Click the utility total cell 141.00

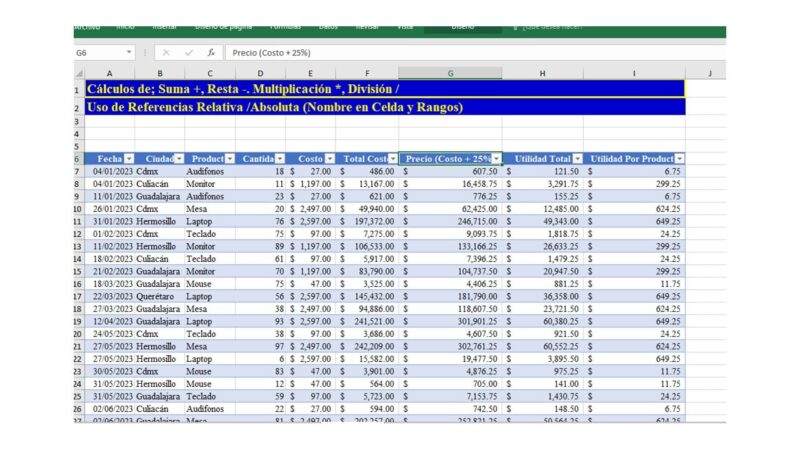pyautogui.click(x=542, y=384)
